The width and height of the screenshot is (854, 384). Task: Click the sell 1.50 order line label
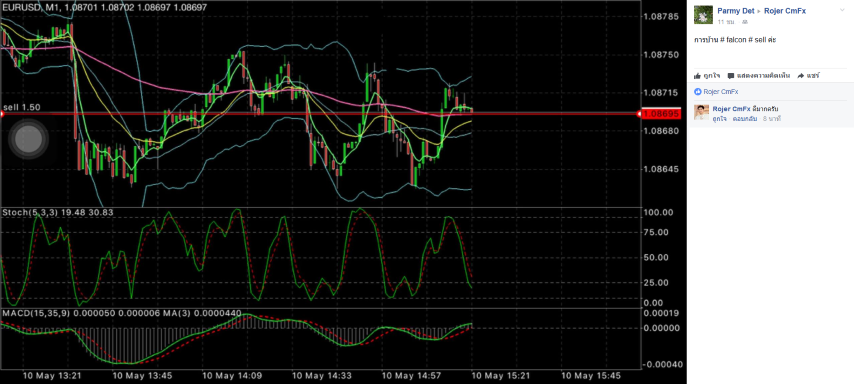point(22,107)
